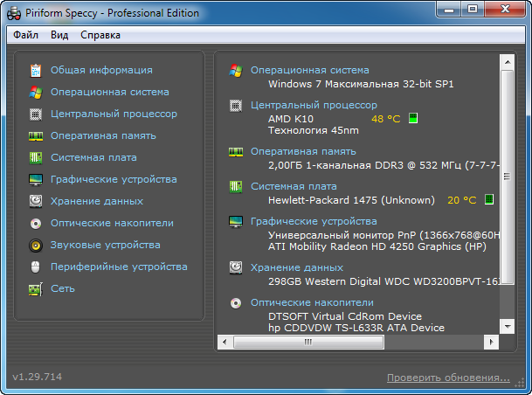532x395 pixels.
Task: Click the hard drive icon in the summary panel
Action: point(236,267)
